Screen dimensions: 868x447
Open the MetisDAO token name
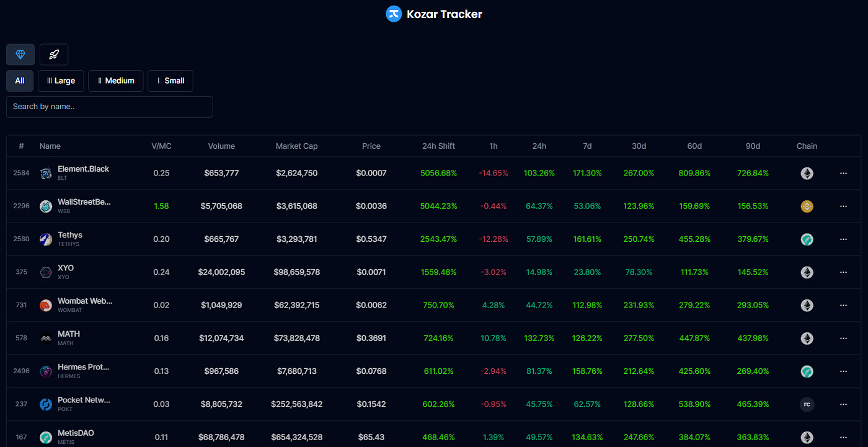(x=76, y=433)
